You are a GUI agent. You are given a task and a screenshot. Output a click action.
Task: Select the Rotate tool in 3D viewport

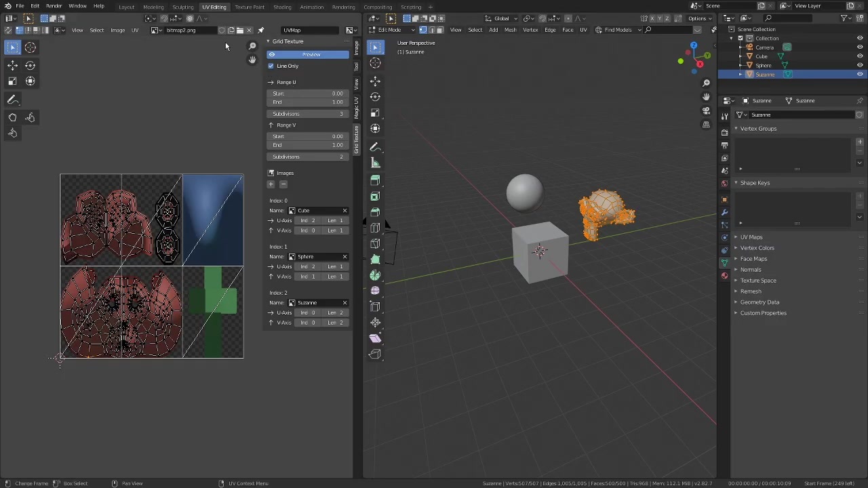click(375, 97)
